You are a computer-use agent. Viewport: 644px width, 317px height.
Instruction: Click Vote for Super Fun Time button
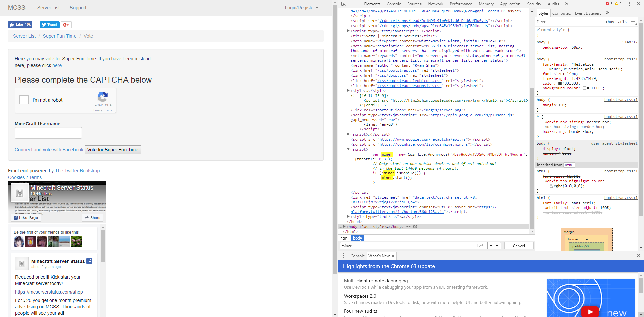113,150
